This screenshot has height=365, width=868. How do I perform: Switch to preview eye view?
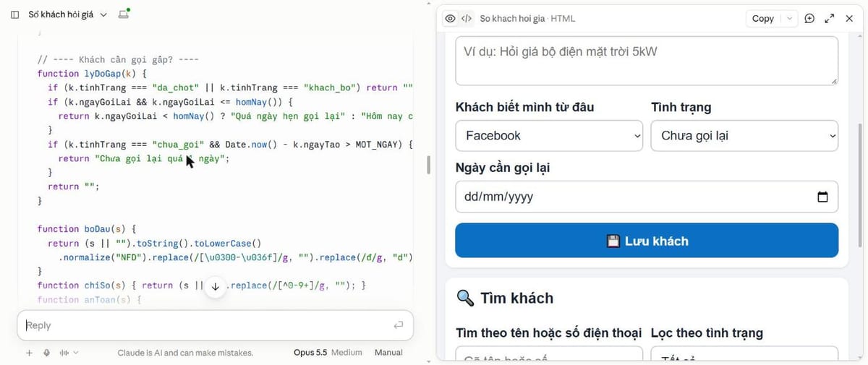450,19
